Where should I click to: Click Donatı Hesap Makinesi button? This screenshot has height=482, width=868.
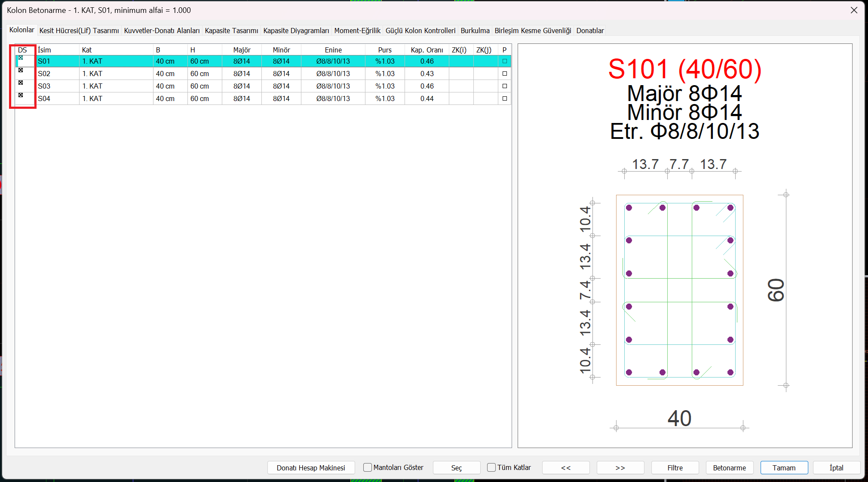pyautogui.click(x=311, y=468)
